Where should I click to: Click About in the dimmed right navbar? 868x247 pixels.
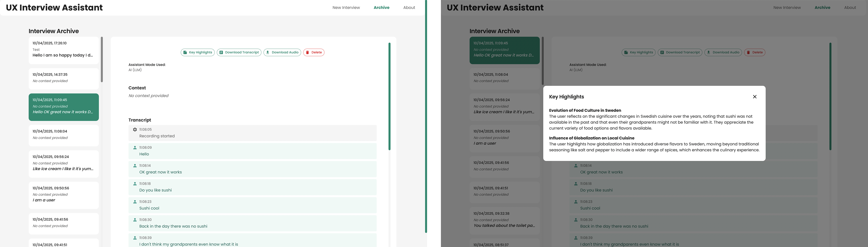point(850,7)
